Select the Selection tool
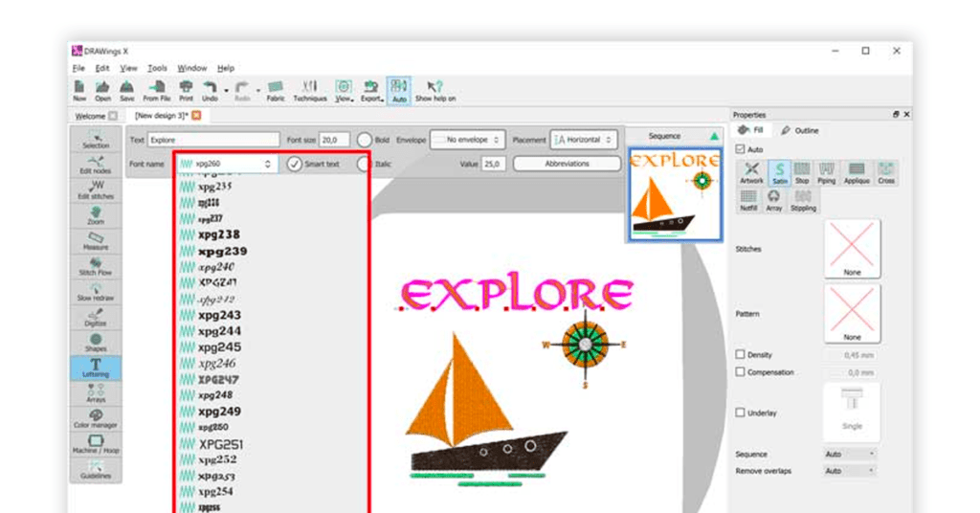980x513 pixels. (x=96, y=140)
